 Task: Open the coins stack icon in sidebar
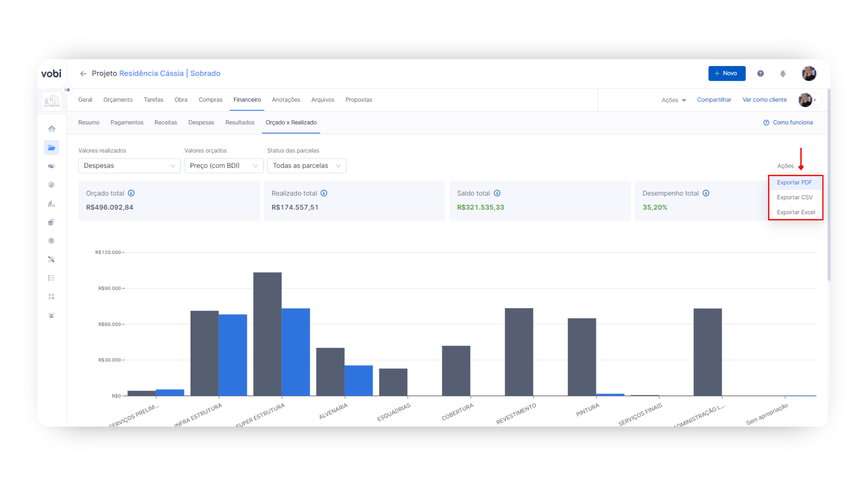[52, 222]
